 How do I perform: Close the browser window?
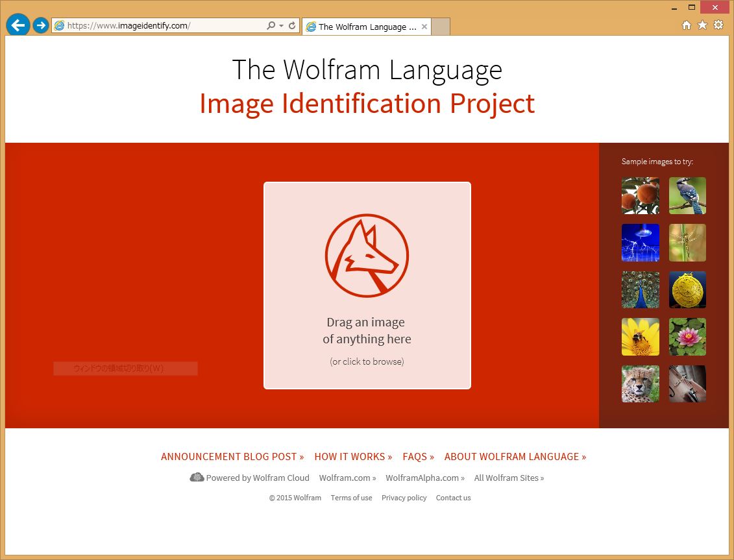(715, 7)
